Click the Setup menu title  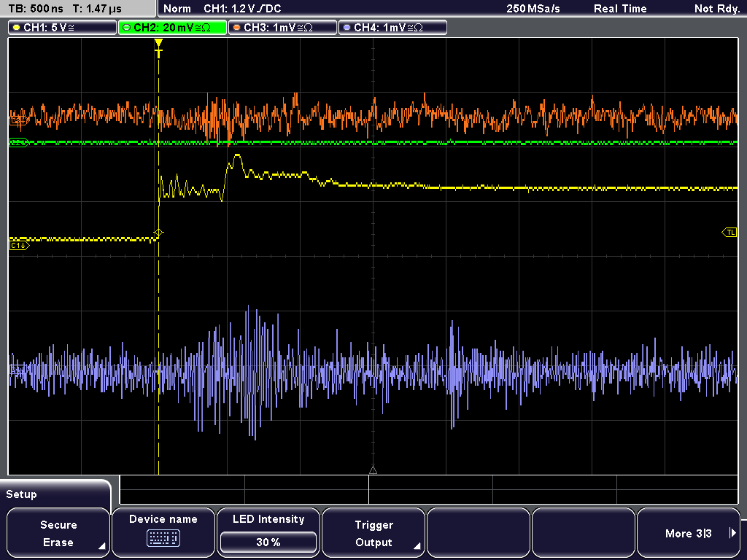(x=21, y=494)
